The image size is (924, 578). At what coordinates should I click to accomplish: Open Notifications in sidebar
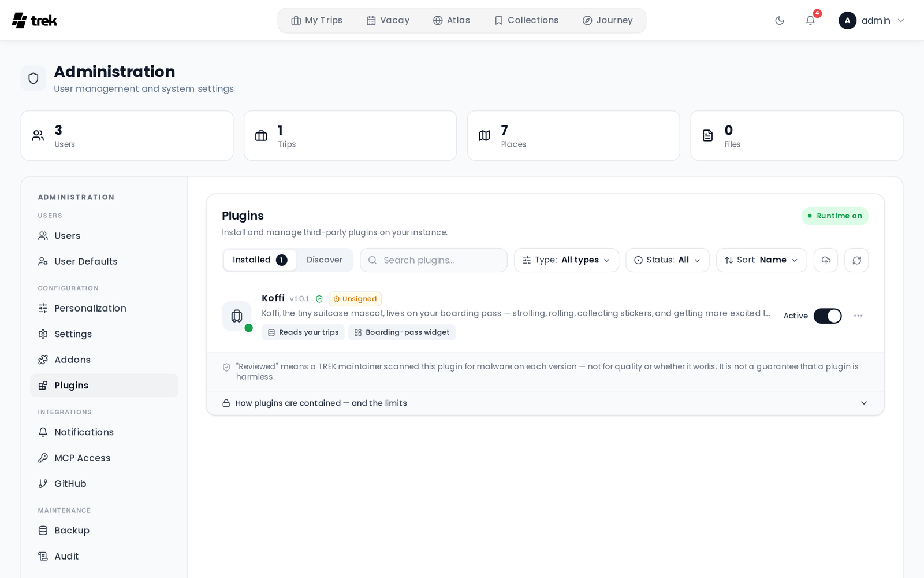click(x=104, y=432)
